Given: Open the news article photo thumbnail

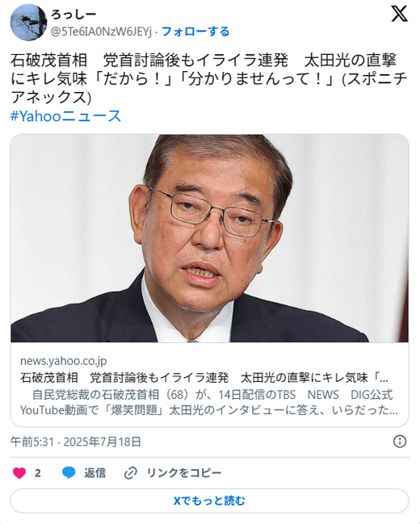Looking at the screenshot, I should pyautogui.click(x=210, y=238).
